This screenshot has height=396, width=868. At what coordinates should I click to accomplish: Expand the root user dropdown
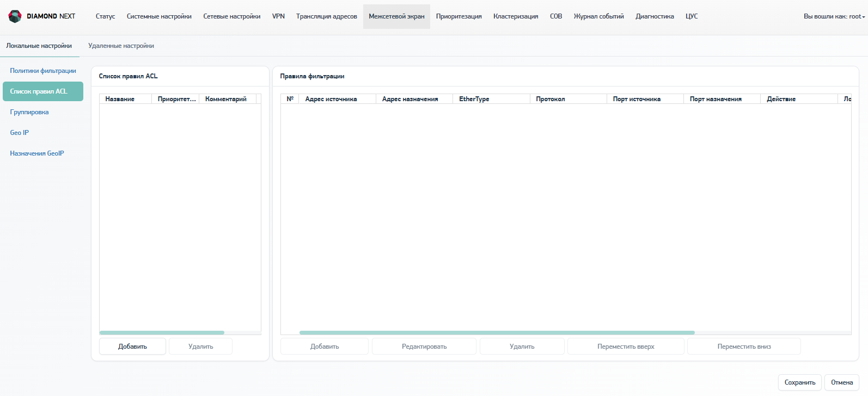point(834,16)
